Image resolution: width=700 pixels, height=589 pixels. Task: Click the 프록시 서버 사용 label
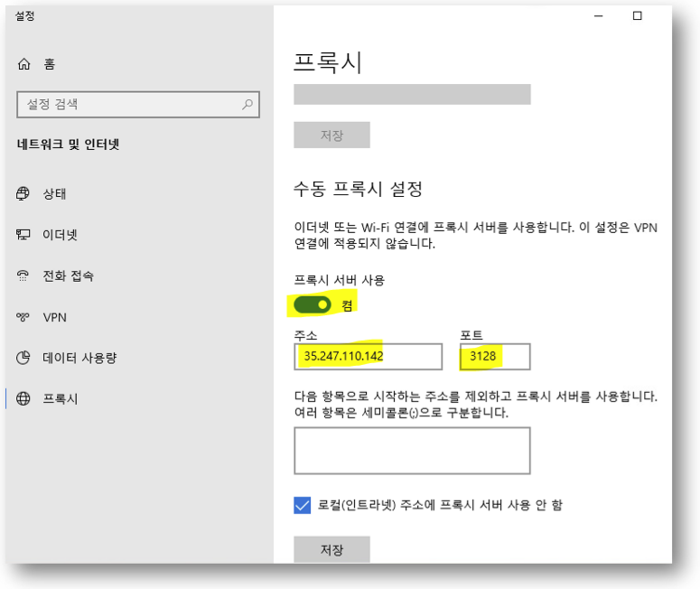[340, 280]
